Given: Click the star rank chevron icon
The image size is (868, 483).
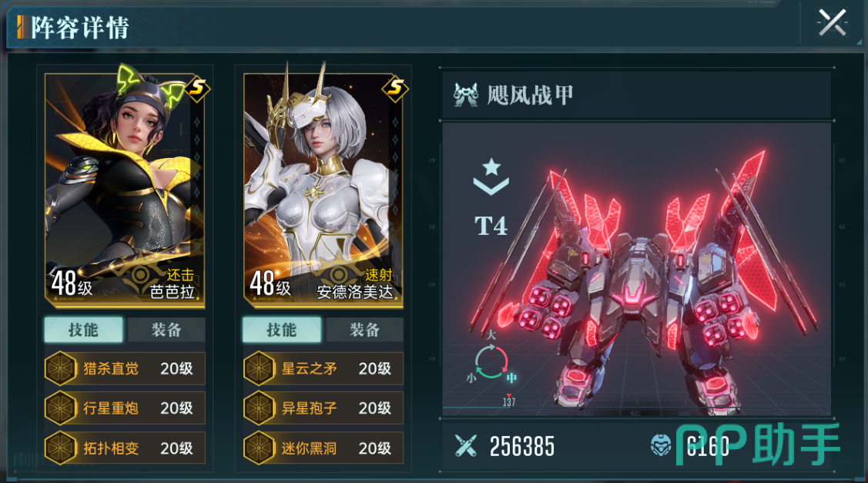Looking at the screenshot, I should click(491, 176).
